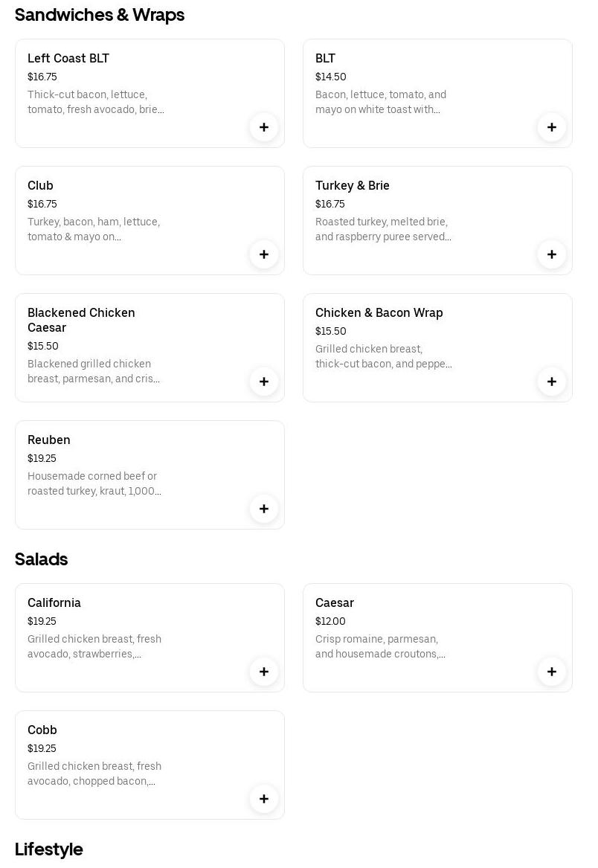The width and height of the screenshot is (598, 868).
Task: Add Left Coast BLT to cart
Action: [264, 127]
